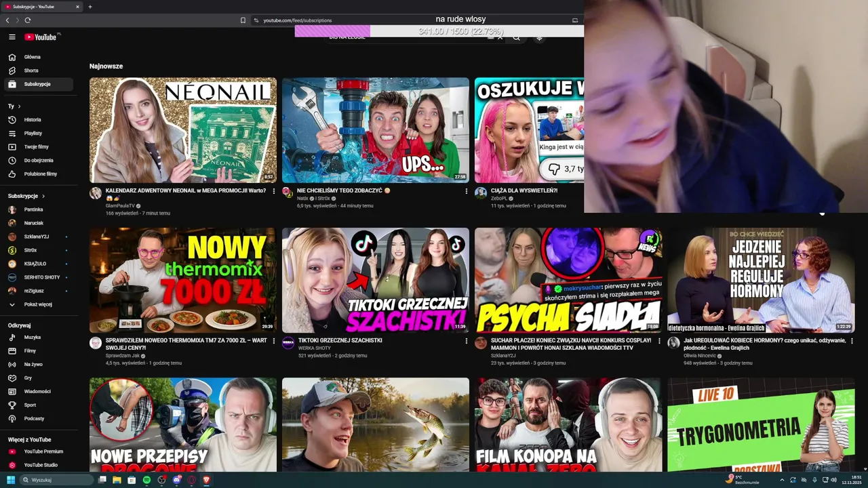Screen dimensions: 868x488
Task: Click the Wyszukaj taskbar search box
Action: pyautogui.click(x=57, y=480)
